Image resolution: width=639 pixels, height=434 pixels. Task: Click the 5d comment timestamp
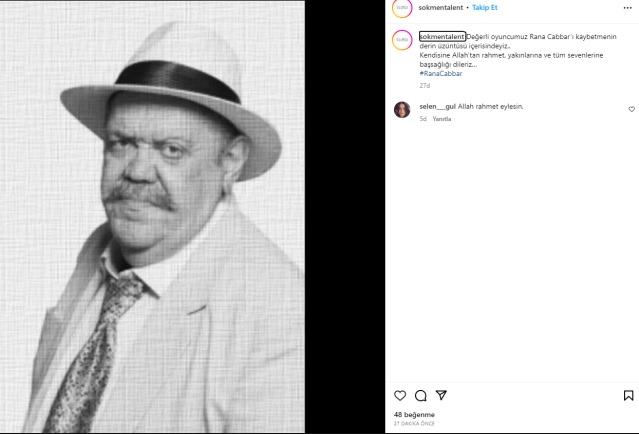tap(423, 119)
